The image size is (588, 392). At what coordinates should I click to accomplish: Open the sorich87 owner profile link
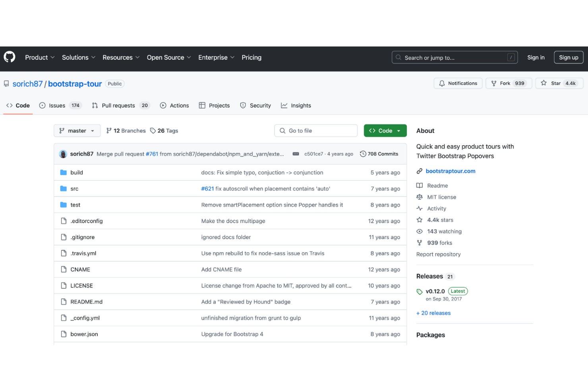pos(27,84)
